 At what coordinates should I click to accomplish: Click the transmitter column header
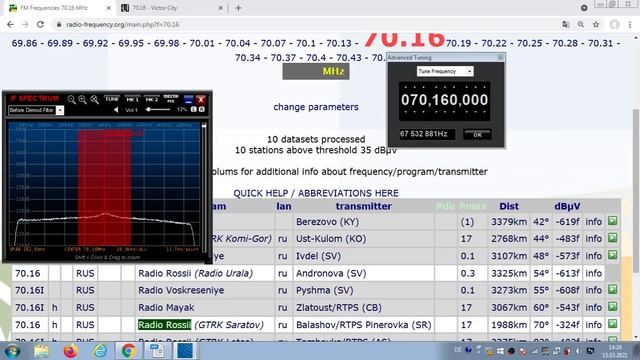364,207
